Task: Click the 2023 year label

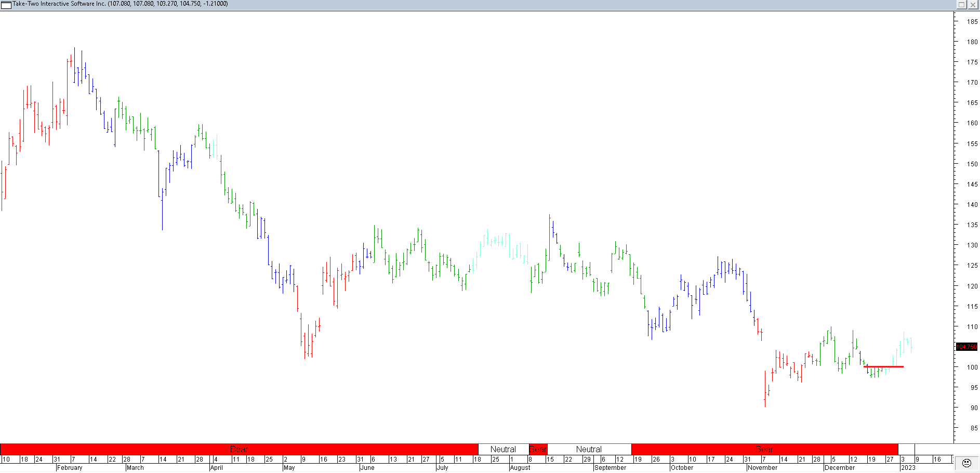Action: [x=908, y=468]
